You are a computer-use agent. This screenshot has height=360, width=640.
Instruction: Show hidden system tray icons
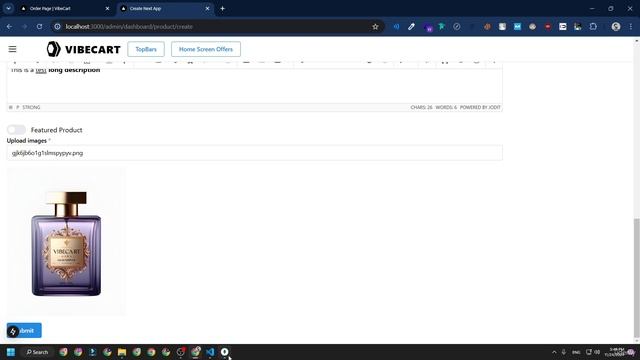point(554,352)
